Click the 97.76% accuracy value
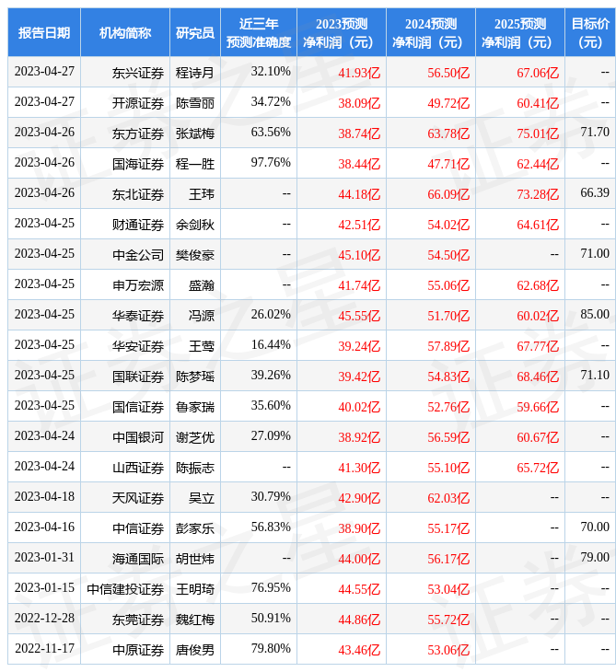616x672 pixels. (271, 162)
